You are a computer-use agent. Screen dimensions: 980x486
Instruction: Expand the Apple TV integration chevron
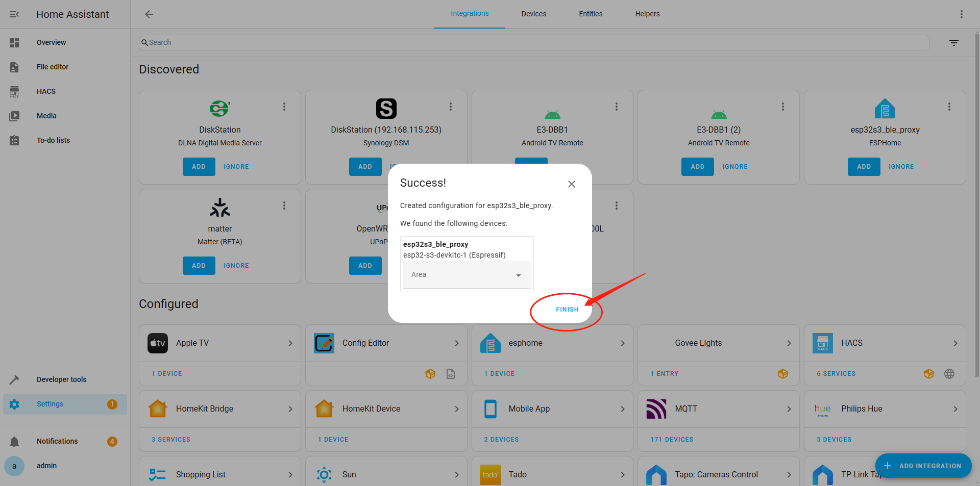(x=290, y=343)
